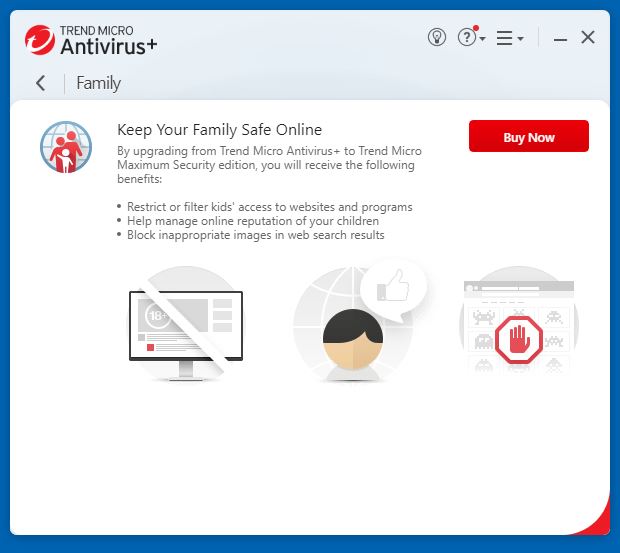The image size is (620, 553).
Task: Click Keep Your Family Safe Online heading
Action: (219, 130)
